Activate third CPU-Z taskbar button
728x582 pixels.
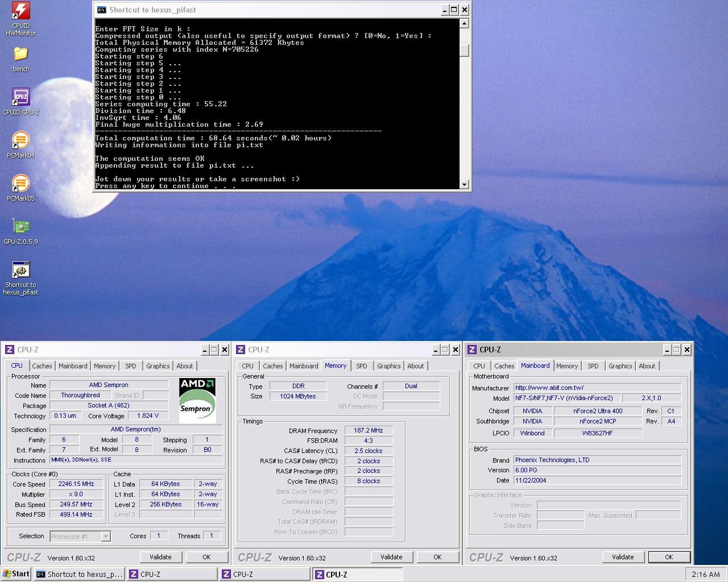click(358, 574)
